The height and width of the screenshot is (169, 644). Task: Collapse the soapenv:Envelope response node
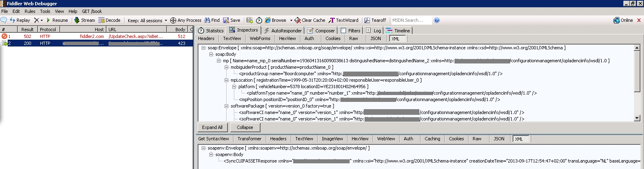(x=204, y=148)
